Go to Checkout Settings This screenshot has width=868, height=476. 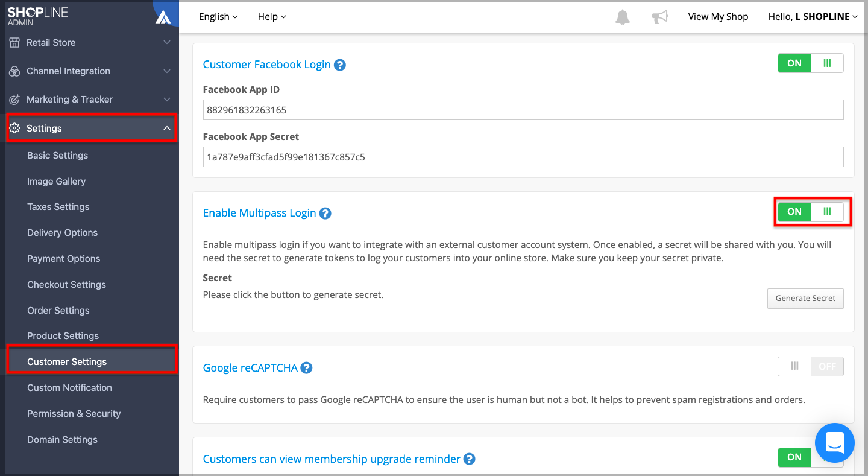(66, 285)
